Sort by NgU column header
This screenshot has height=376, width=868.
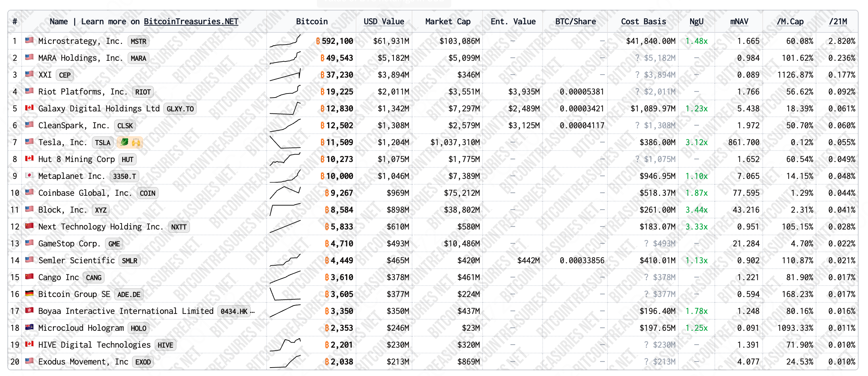point(696,22)
